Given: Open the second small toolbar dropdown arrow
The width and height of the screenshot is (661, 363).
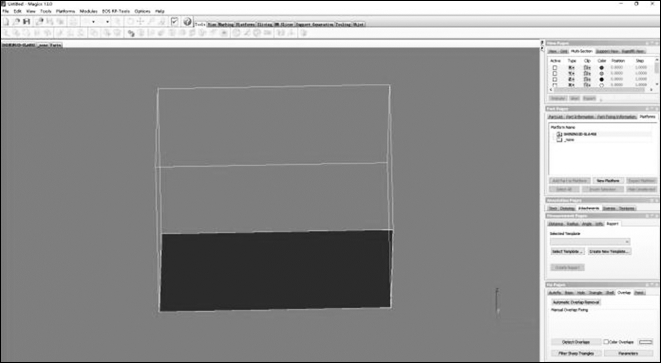Looking at the screenshot, I should 107,22.
